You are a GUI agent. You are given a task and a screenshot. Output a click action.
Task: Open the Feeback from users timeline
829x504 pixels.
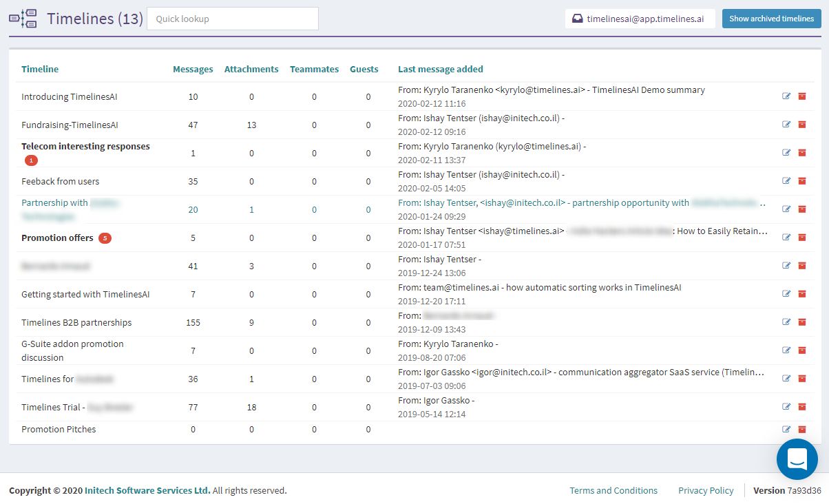(61, 181)
